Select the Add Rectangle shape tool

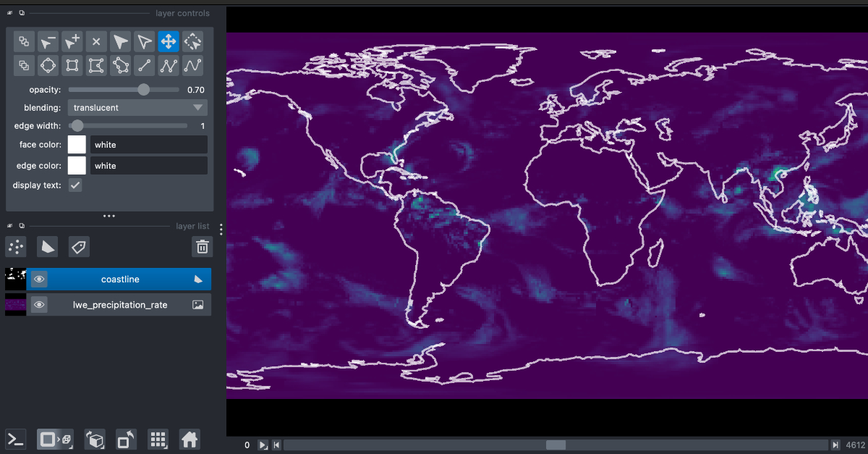72,65
